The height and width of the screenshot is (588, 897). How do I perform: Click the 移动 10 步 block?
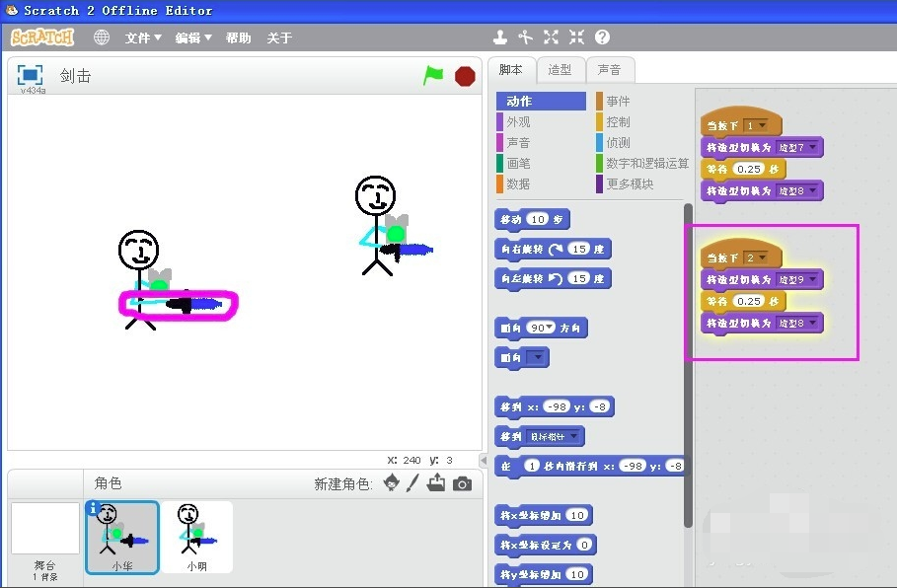click(x=532, y=219)
